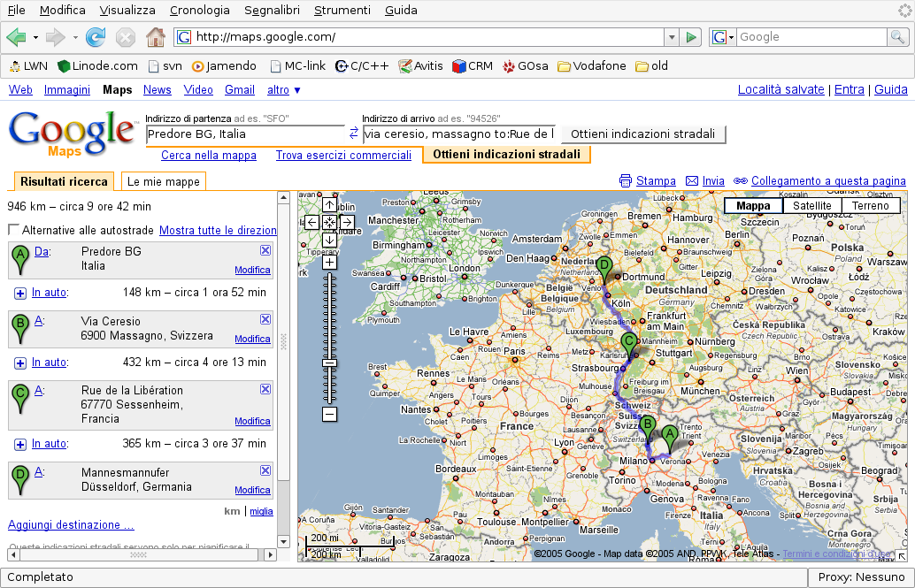Screen dimensions: 915x588
Task: Click the browser reload button
Action: pyautogui.click(x=96, y=37)
